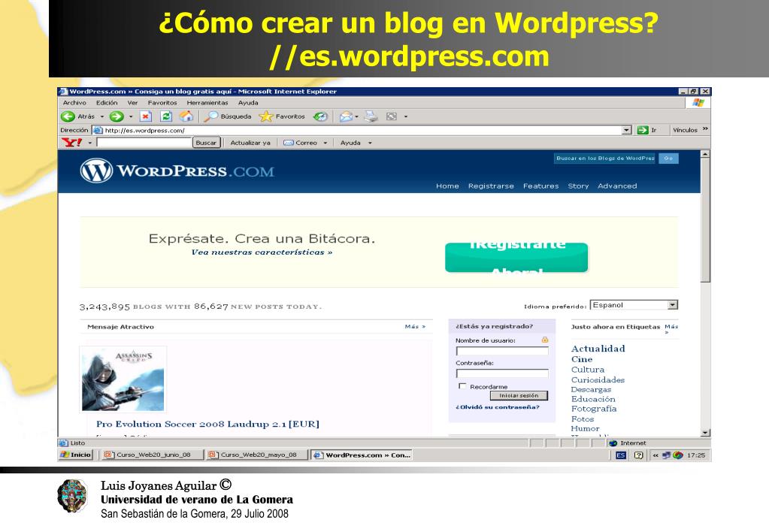Click the Mail envelope toolbar icon

(347, 116)
